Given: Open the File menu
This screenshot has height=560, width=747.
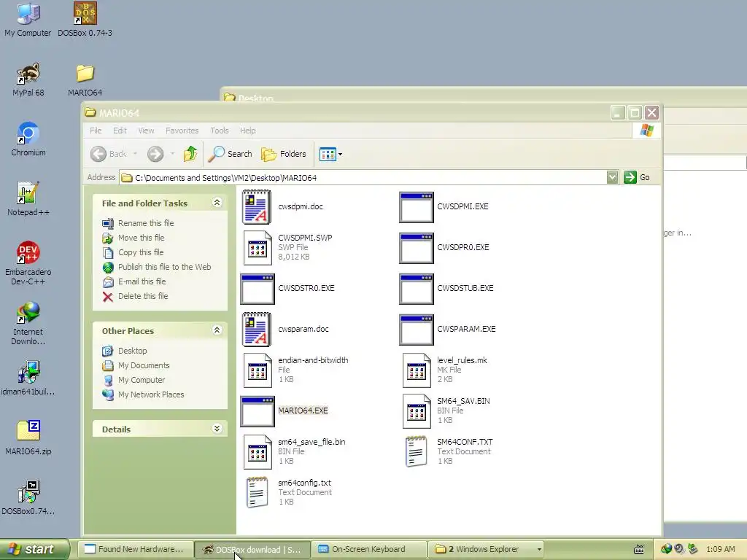Looking at the screenshot, I should 96,131.
